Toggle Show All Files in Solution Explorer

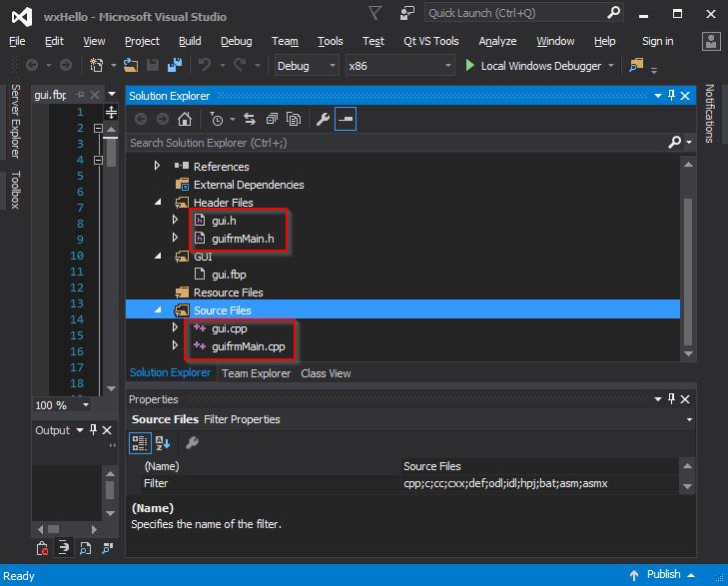(x=294, y=119)
